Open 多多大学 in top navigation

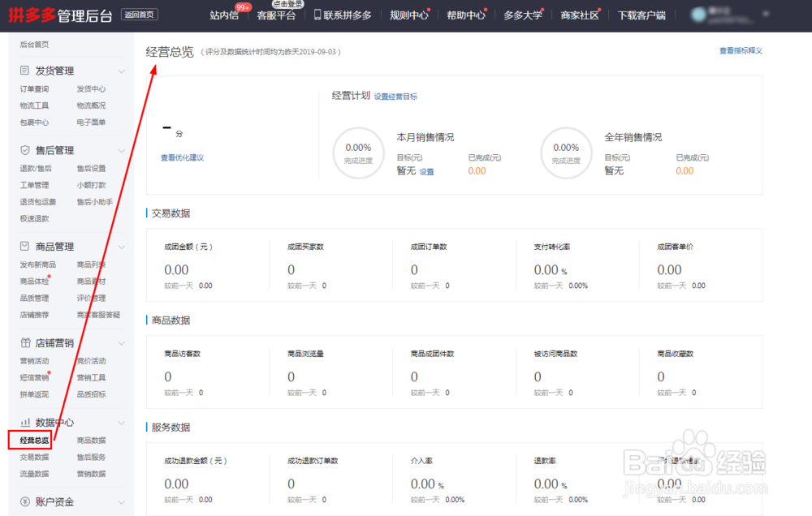point(523,15)
